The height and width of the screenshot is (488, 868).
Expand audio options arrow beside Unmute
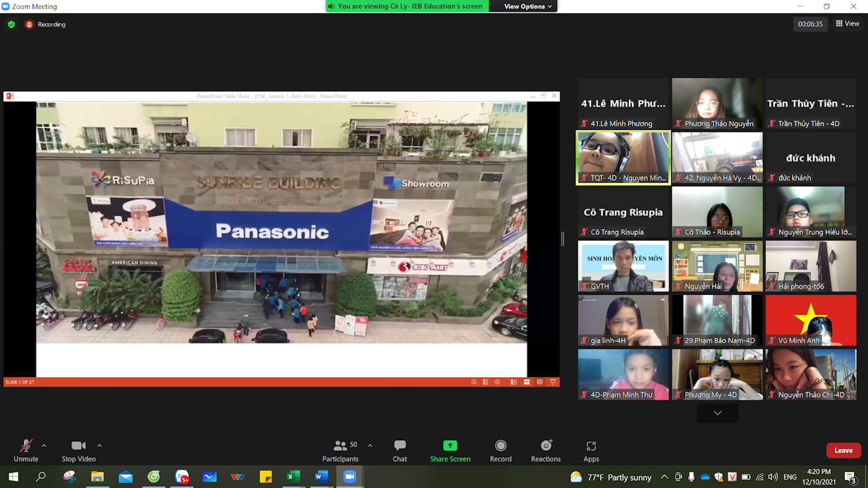click(44, 446)
